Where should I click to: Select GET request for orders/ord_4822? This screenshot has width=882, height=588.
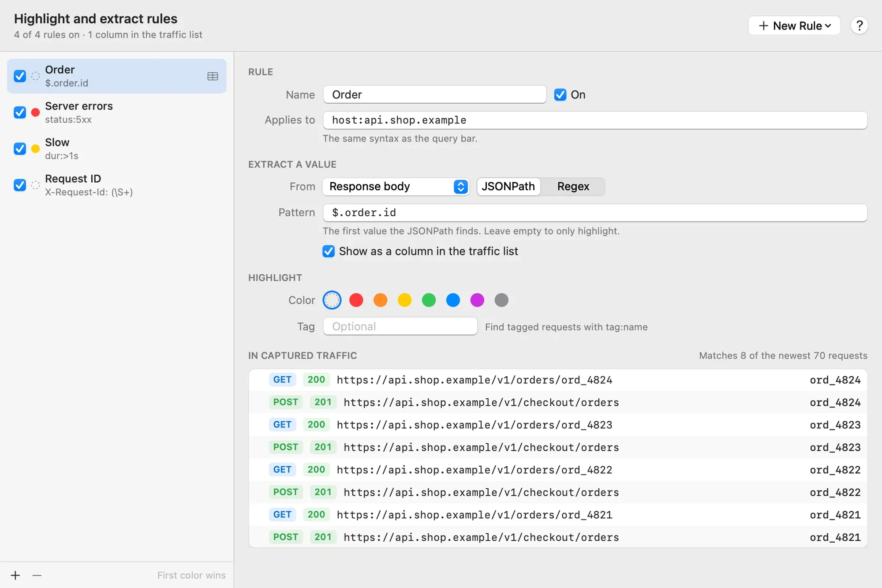pyautogui.click(x=558, y=470)
